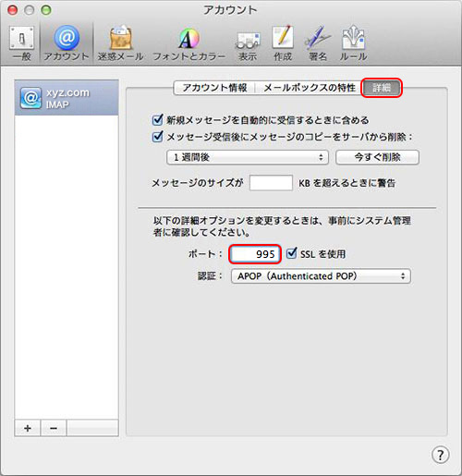Open the 迷惑メール junk mail pane
Viewport: 462px width, 476px height.
[x=120, y=43]
